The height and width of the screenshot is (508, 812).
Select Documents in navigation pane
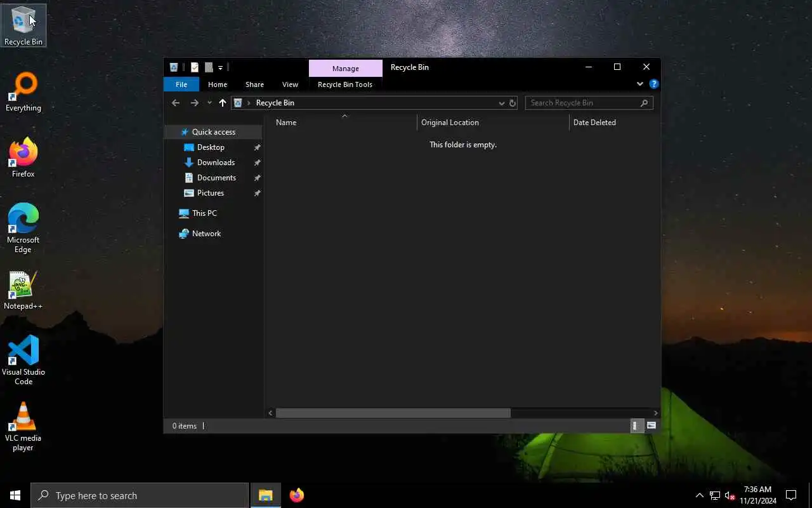pos(216,178)
